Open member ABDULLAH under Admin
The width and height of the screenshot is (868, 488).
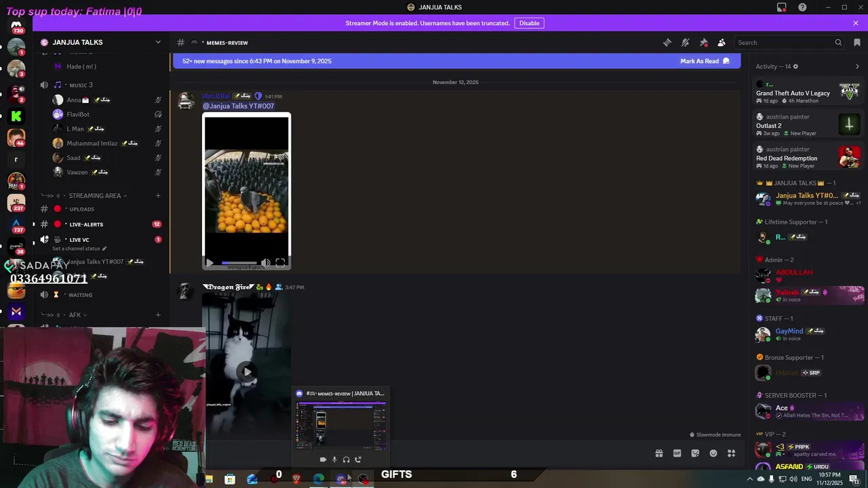808,276
